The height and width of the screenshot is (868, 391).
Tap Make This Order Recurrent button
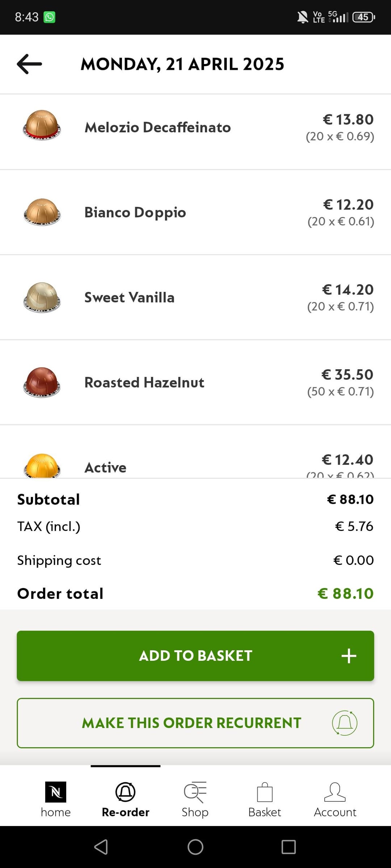[x=192, y=723]
